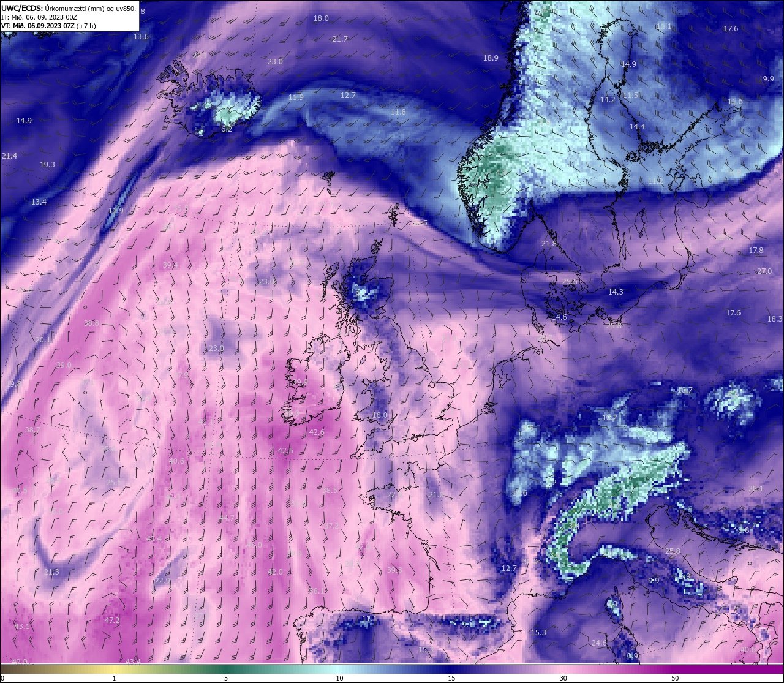This screenshot has height=683, width=784.
Task: Click the 21.3 value label
Action: coord(51,572)
